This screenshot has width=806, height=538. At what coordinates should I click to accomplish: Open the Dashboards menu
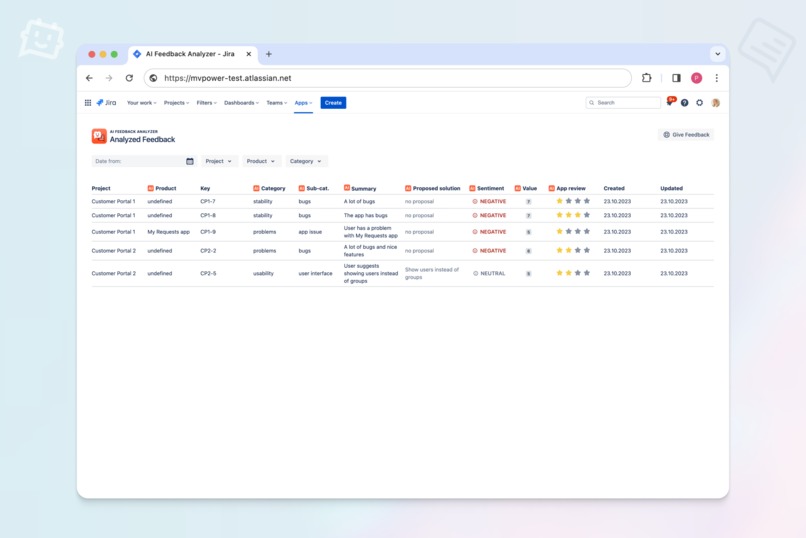[x=241, y=103]
